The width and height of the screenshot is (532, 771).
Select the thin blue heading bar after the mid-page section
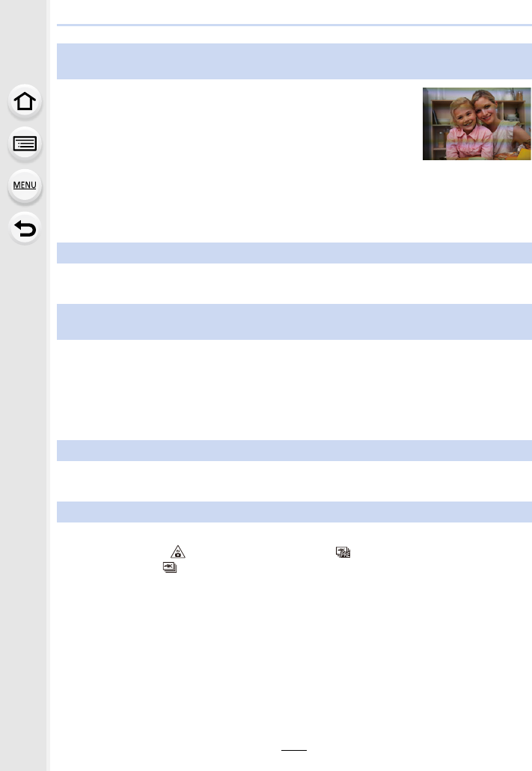(294, 451)
